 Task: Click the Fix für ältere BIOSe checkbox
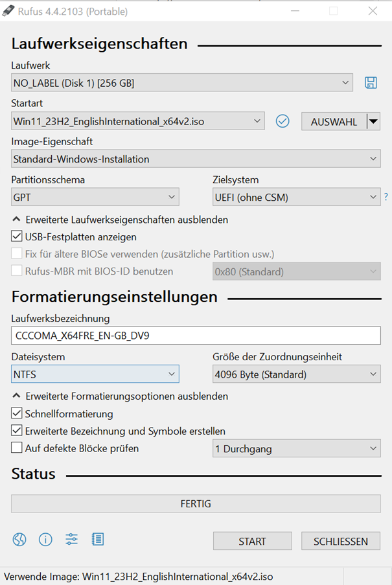pos(16,254)
